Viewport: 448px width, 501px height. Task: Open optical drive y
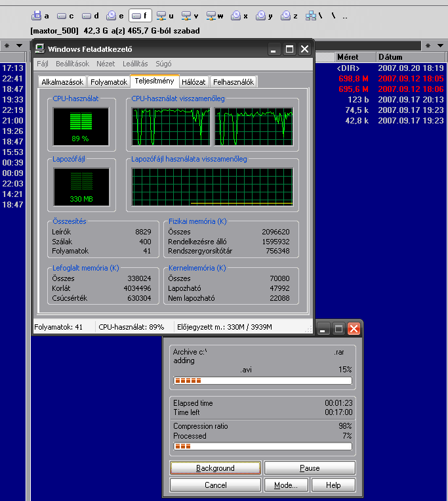tap(264, 15)
